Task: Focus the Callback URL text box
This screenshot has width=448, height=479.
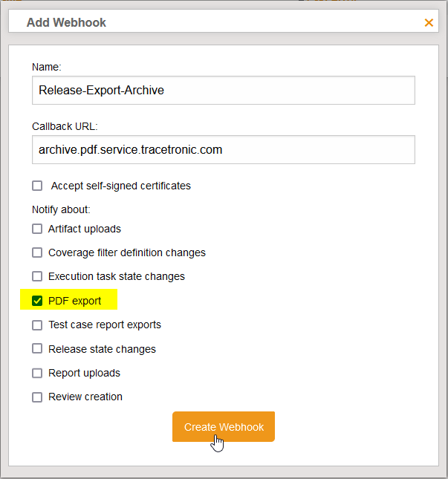Action: coord(223,149)
